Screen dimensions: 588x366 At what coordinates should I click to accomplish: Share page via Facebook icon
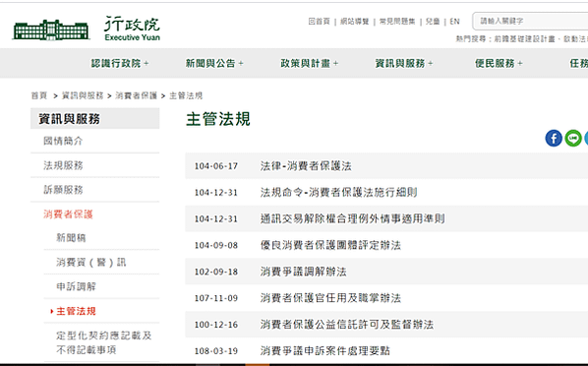554,138
